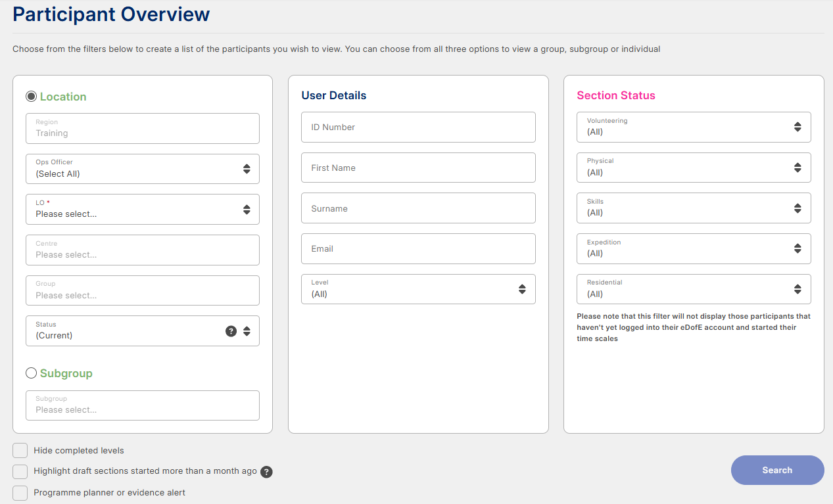This screenshot has width=833, height=504.
Task: Click the help icon in the Status field
Action: click(x=231, y=331)
